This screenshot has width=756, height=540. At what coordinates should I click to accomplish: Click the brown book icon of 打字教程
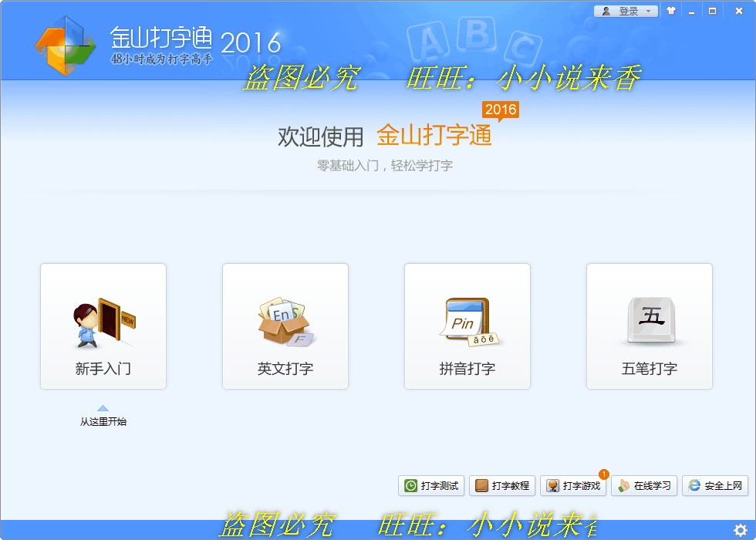pos(481,485)
